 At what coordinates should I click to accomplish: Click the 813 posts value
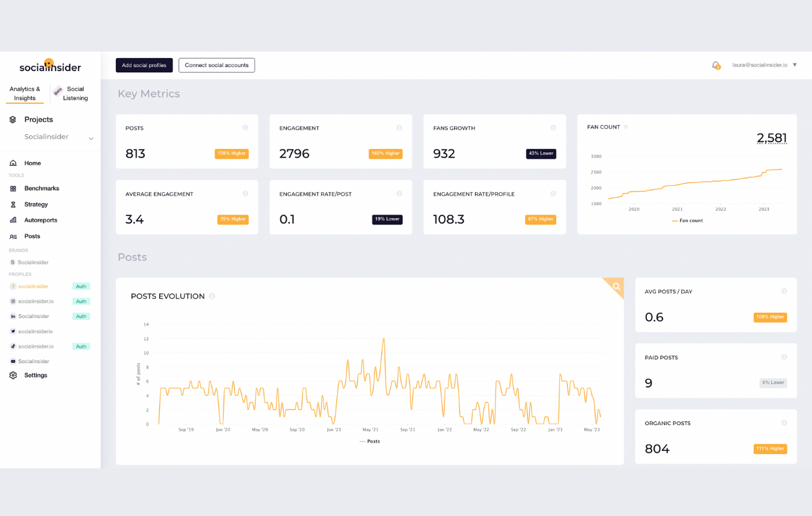(135, 154)
